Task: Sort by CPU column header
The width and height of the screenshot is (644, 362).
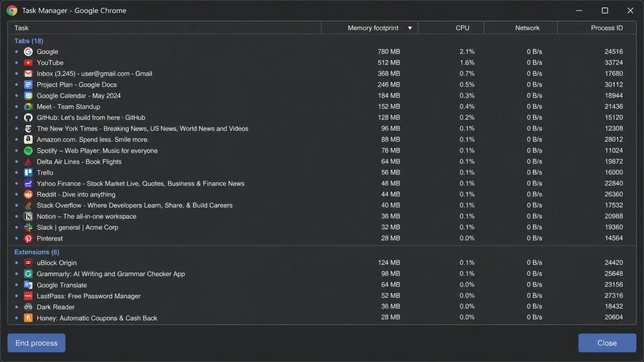Action: click(451, 28)
